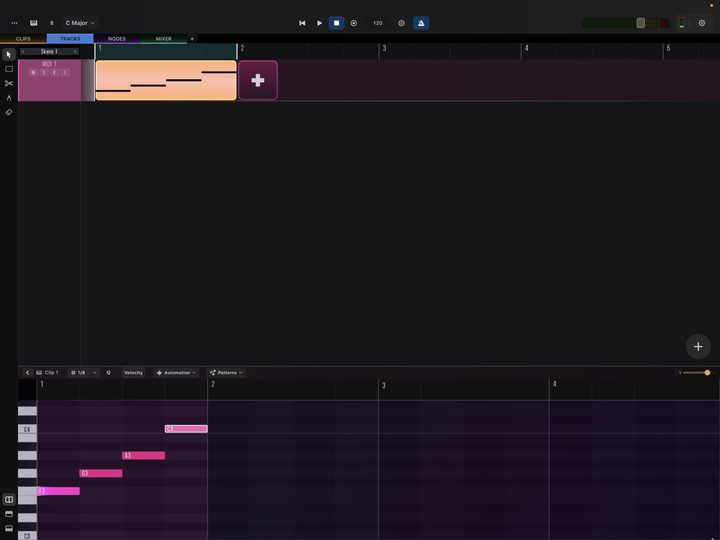Viewport: 720px width, 540px height.
Task: Adjust the master volume slider handle
Action: 641,23
